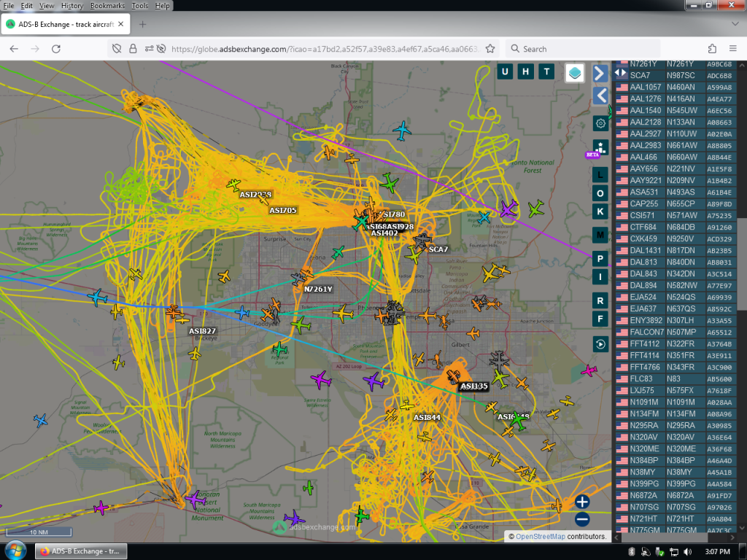Open the Edit menu
Image resolution: width=747 pixels, height=560 pixels.
coord(27,6)
